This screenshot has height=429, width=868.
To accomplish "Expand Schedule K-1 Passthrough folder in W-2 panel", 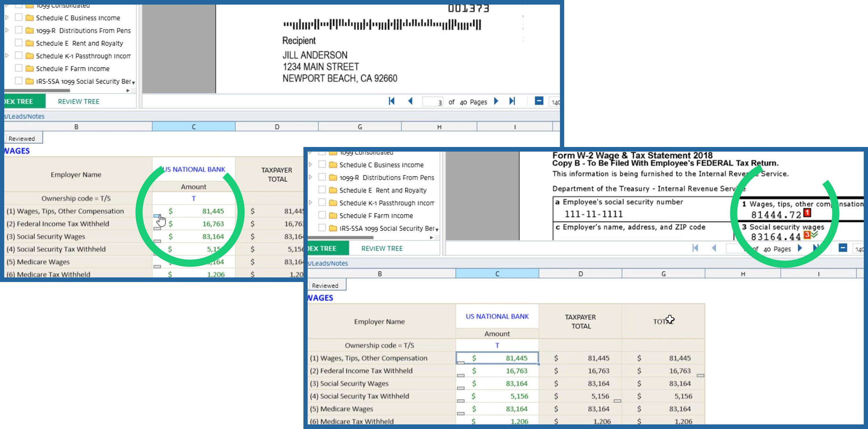I will (x=311, y=203).
